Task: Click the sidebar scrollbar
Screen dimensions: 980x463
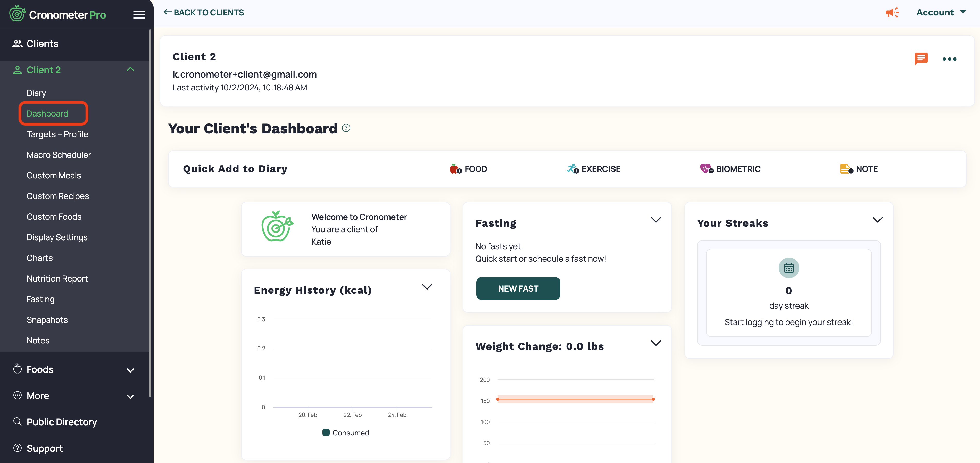Action: [150, 213]
